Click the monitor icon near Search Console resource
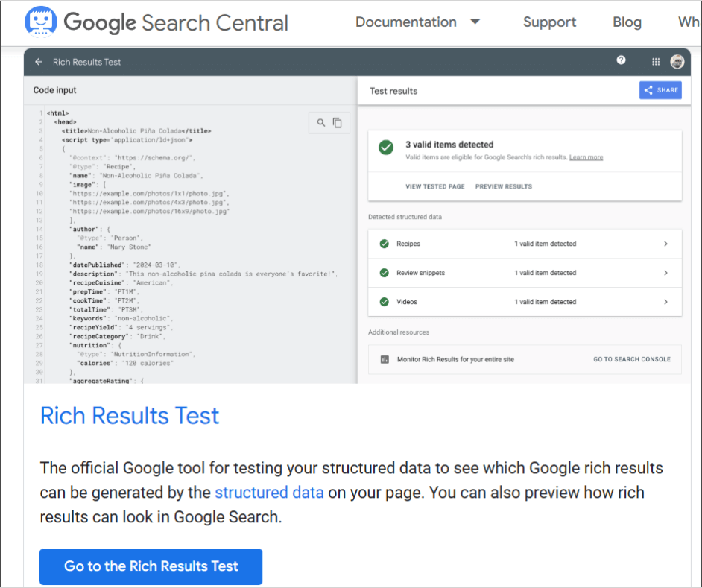Image resolution: width=702 pixels, height=588 pixels. click(x=384, y=359)
